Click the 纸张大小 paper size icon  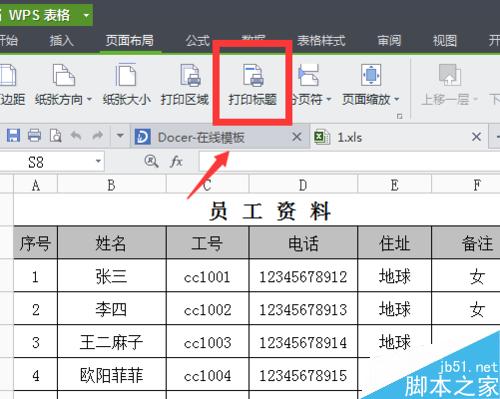click(x=126, y=75)
